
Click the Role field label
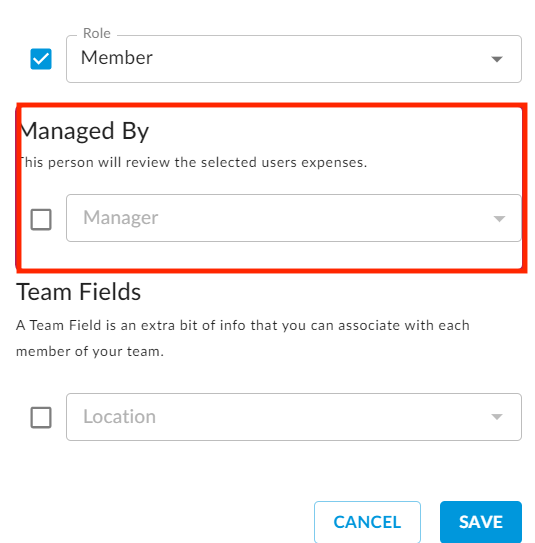click(97, 34)
